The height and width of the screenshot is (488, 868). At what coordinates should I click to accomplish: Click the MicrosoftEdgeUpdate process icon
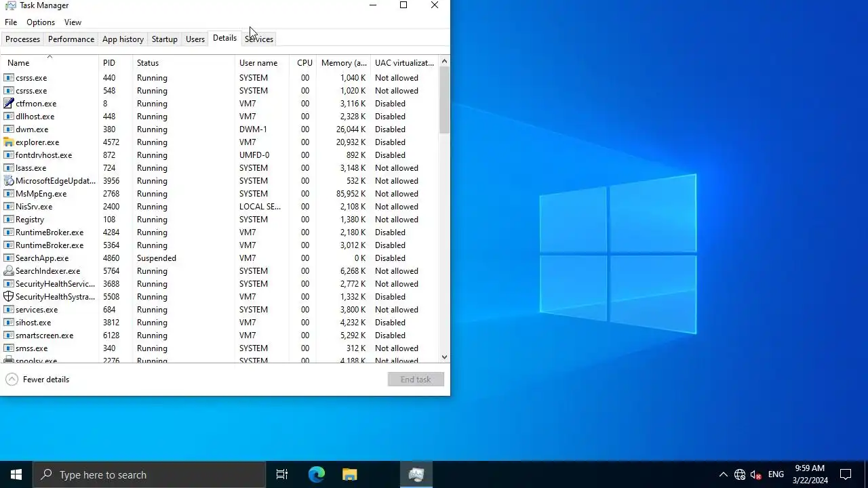tap(9, 181)
